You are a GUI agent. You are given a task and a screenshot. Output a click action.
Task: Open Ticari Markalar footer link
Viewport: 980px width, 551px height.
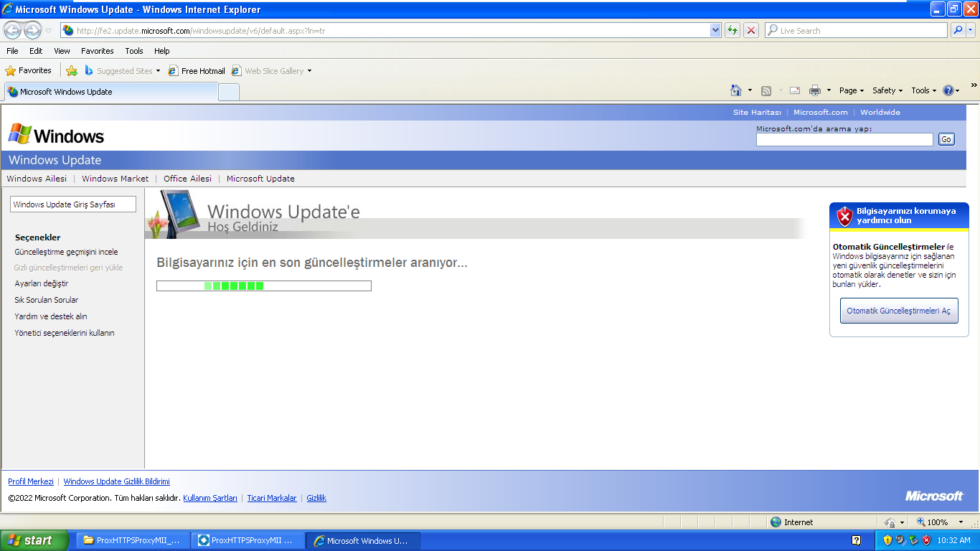[272, 498]
